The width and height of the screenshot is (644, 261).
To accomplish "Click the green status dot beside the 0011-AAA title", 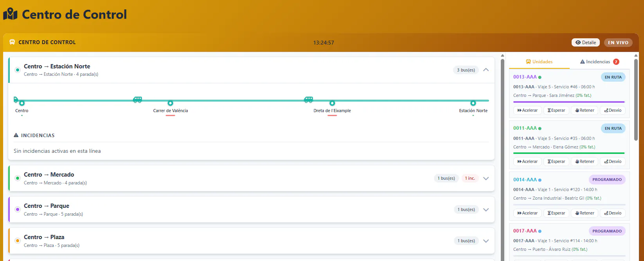I will (x=540, y=129).
